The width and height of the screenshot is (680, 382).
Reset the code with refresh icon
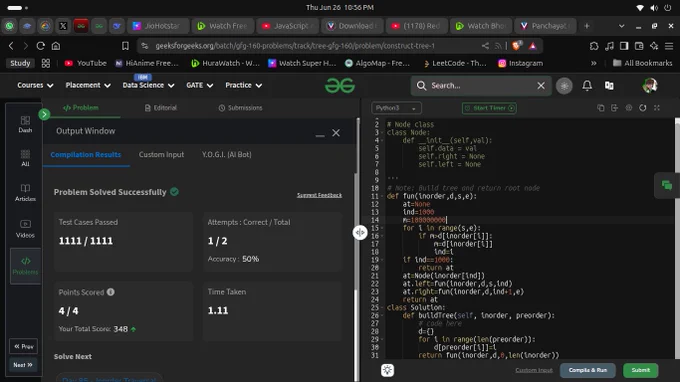pos(643,108)
